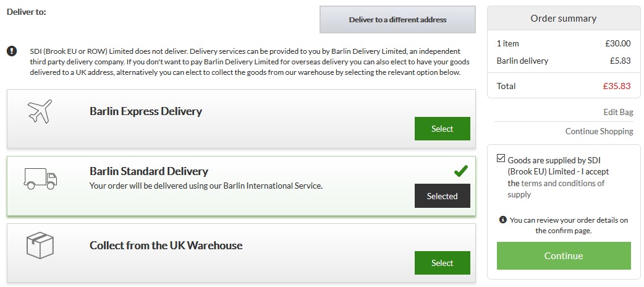Click the £35.83 total amount
Viewport: 644px width, 287px height.
618,86
